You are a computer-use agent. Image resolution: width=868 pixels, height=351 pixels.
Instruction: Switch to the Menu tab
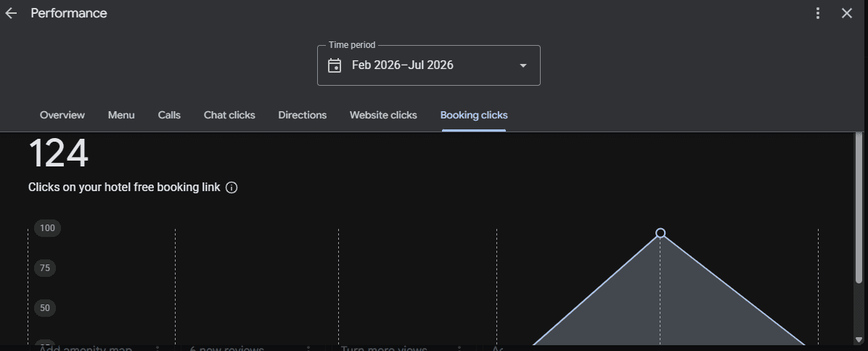[121, 116]
